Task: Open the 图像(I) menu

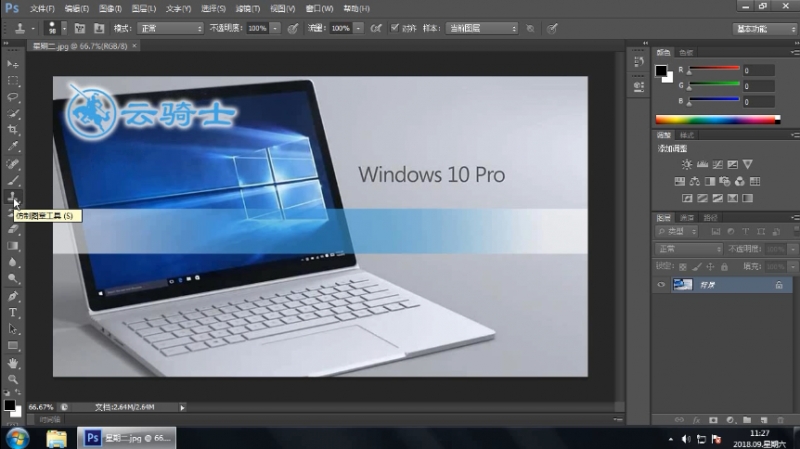Action: 110,9
